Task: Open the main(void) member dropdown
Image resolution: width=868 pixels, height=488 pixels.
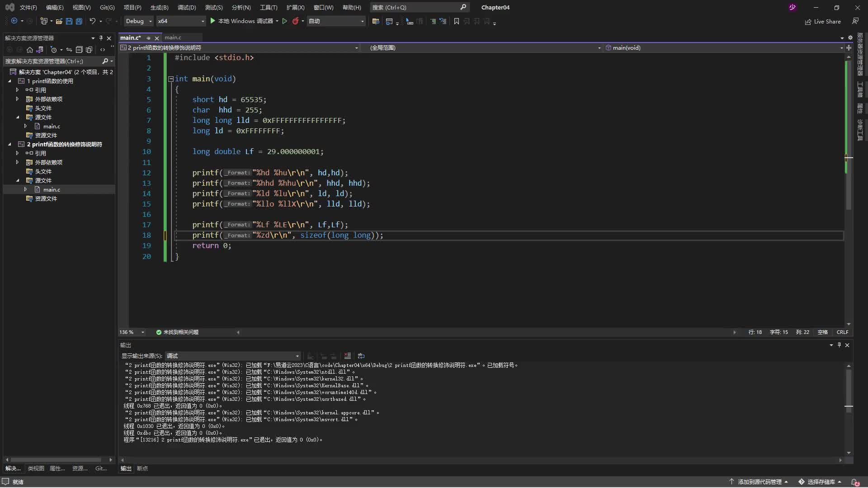Action: (723, 47)
